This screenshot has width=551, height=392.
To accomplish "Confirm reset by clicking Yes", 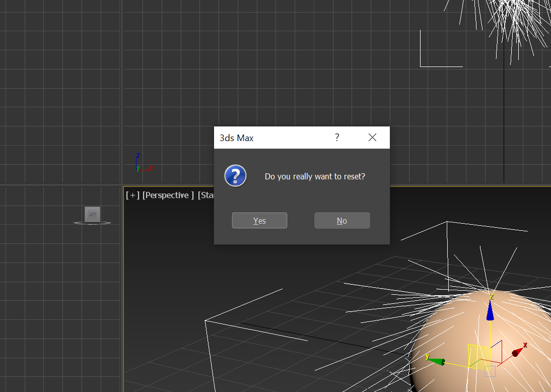I will point(259,221).
